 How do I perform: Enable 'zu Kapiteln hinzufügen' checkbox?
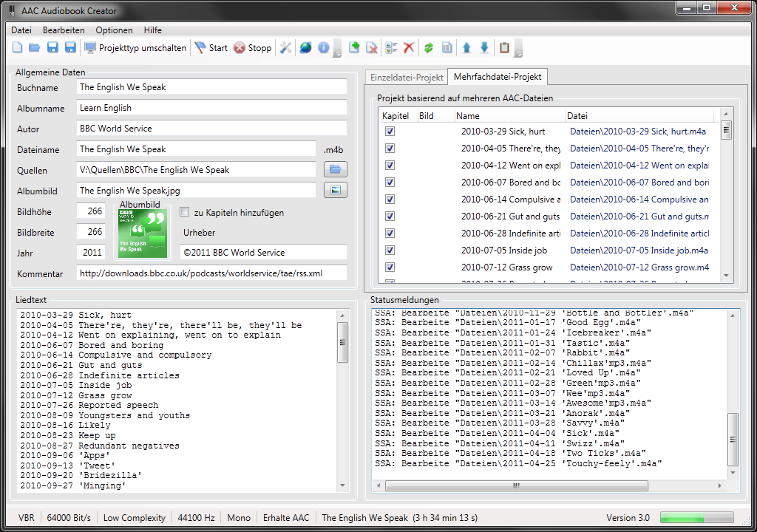point(184,212)
